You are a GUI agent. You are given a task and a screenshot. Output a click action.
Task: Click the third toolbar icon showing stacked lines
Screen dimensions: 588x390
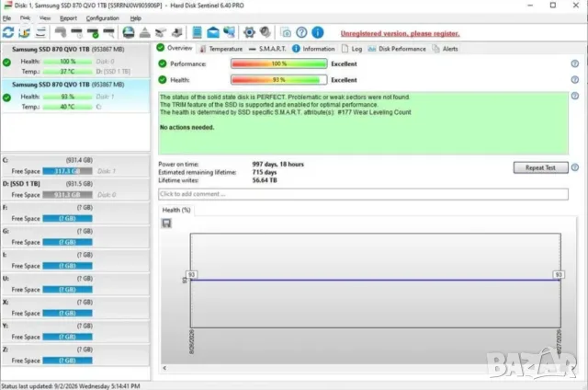pyautogui.click(x=40, y=33)
